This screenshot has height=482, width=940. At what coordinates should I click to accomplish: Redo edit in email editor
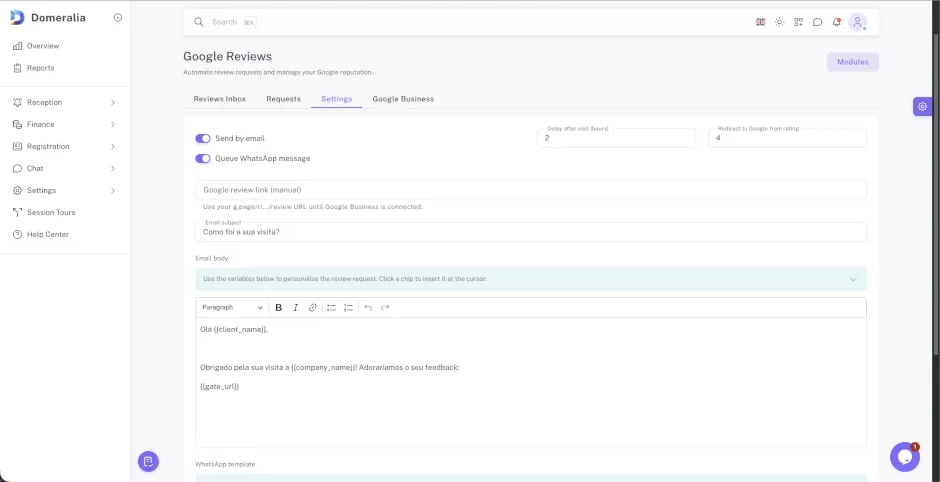point(385,308)
